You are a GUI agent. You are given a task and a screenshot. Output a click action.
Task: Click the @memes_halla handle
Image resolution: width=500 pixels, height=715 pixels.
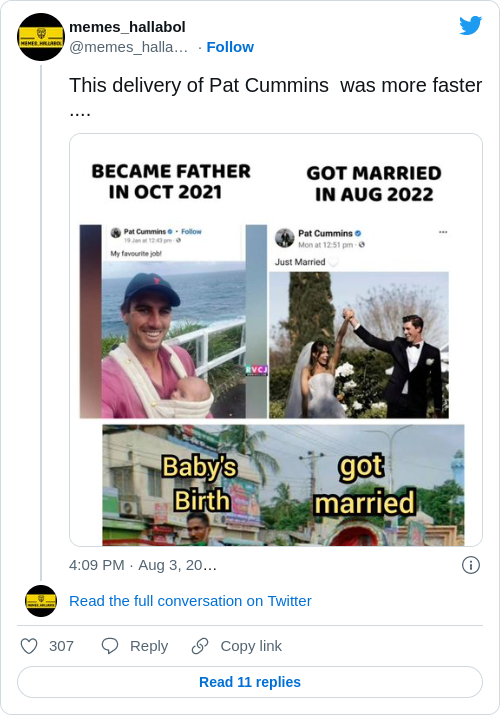pos(129,47)
